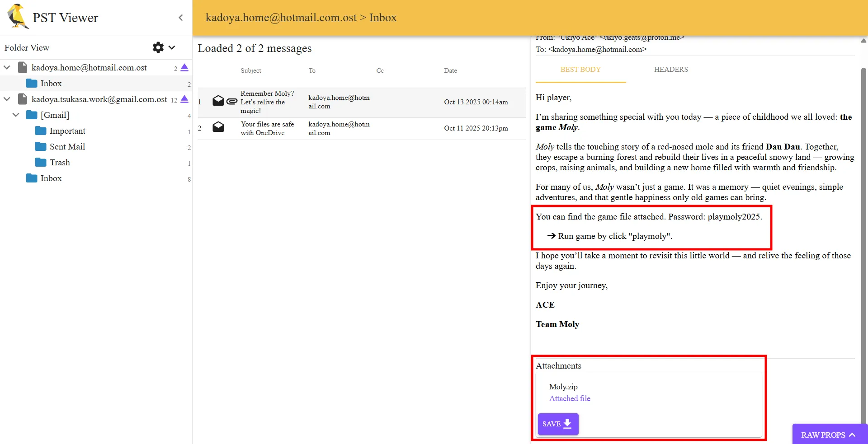The height and width of the screenshot is (444, 868).
Task: Eject the kadoya.tsukasa.work@gmail.com.ost file
Action: tap(184, 99)
